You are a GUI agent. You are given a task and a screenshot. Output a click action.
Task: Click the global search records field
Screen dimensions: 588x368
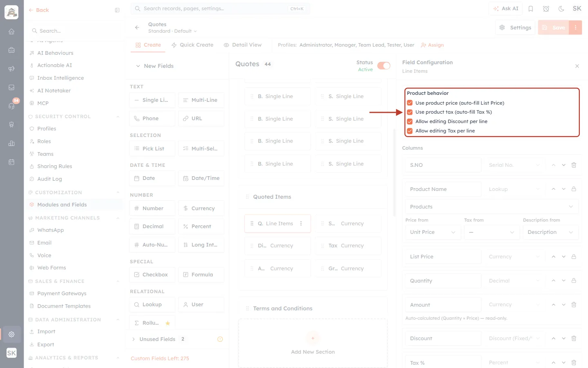pyautogui.click(x=220, y=9)
